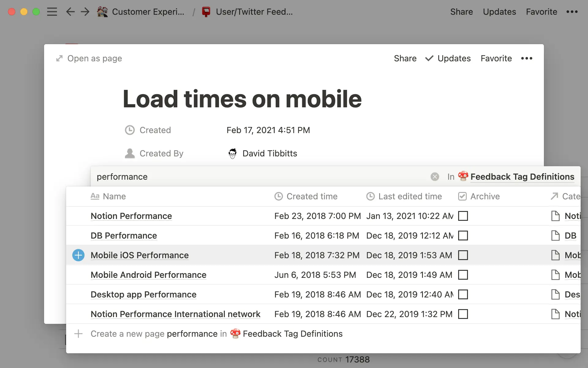The width and height of the screenshot is (588, 368).
Task: Click Open as page link
Action: tap(94, 58)
